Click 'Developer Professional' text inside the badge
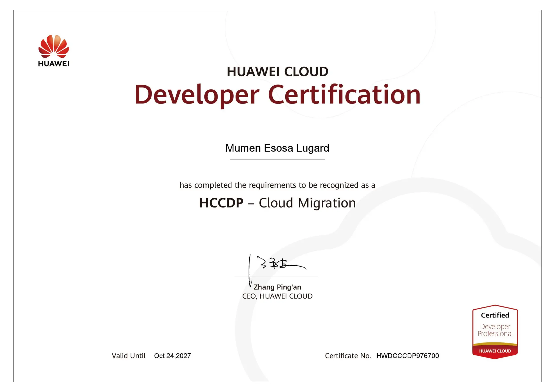Screen dimensions: 555x392 pyautogui.click(x=495, y=330)
